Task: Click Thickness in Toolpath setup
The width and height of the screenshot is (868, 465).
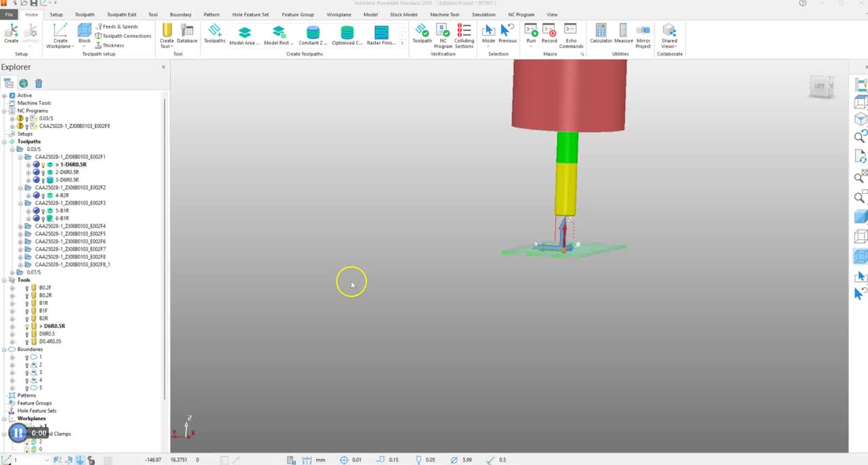Action: coord(109,45)
